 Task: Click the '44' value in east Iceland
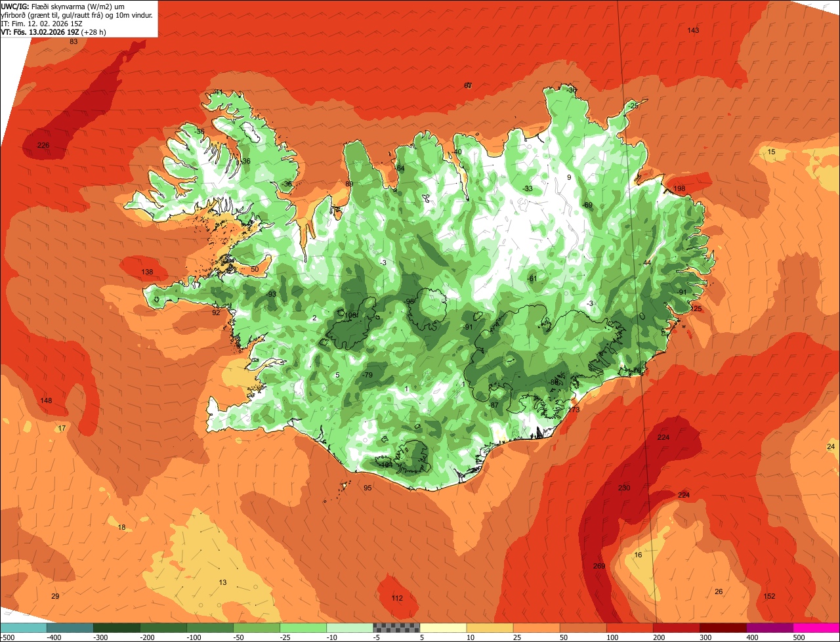click(x=647, y=263)
